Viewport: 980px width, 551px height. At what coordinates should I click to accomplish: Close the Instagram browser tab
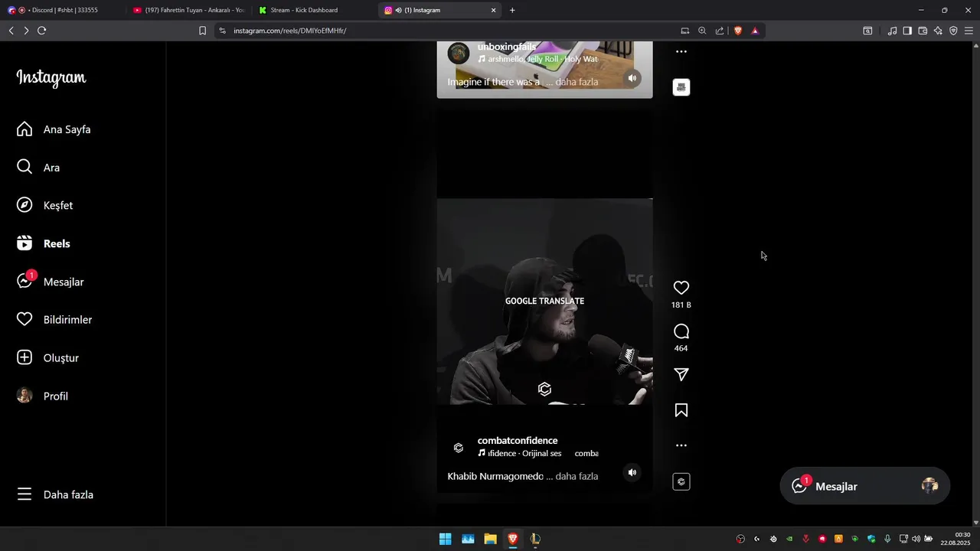point(493,10)
